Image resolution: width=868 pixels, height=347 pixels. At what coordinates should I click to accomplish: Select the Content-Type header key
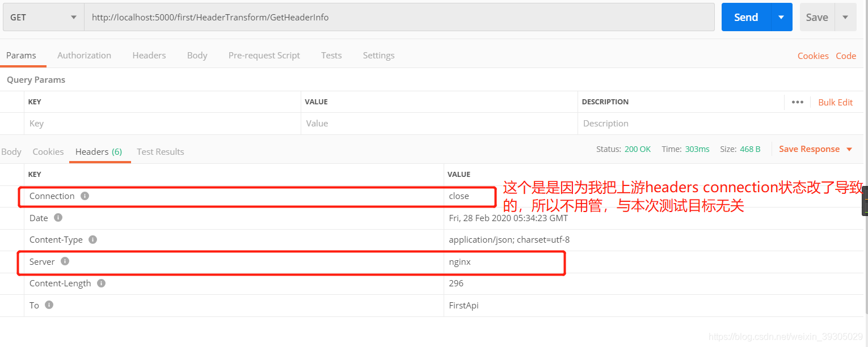click(x=56, y=240)
